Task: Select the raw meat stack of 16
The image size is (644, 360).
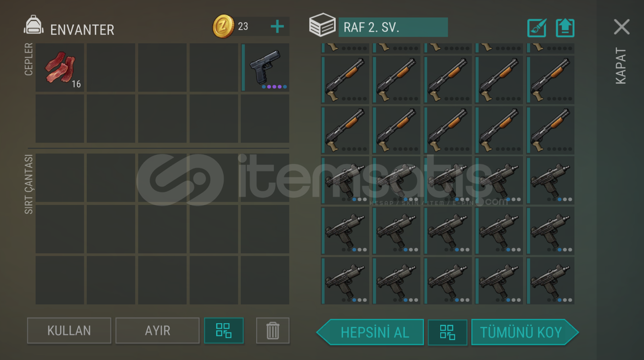Action: pos(60,68)
